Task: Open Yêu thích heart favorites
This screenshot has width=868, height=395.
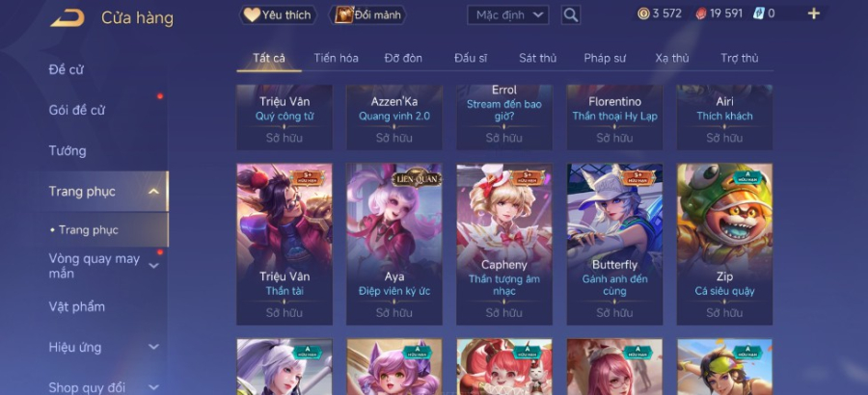Action: coord(278,15)
